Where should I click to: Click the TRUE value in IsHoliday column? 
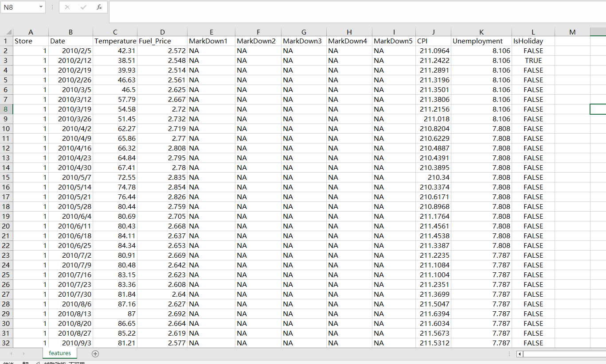(533, 60)
